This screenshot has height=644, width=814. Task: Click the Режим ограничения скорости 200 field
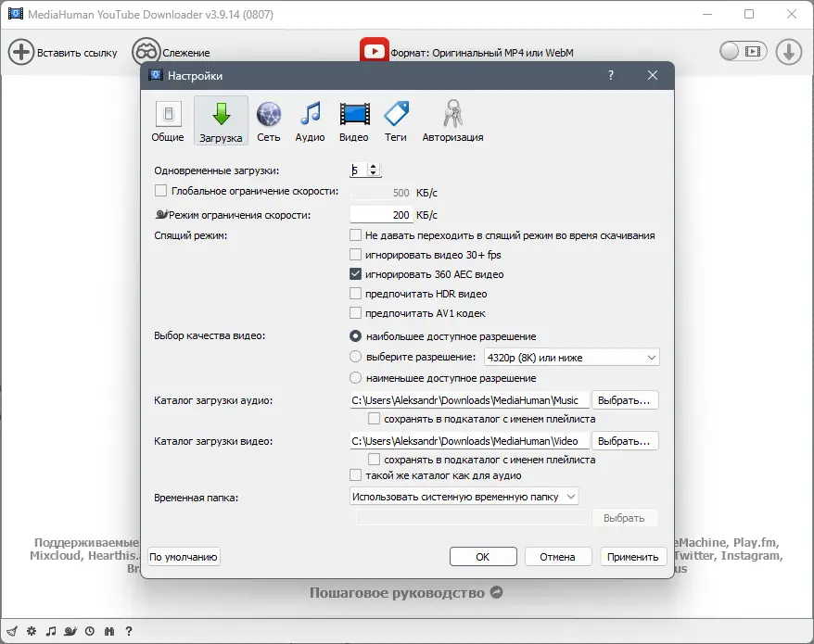(x=382, y=215)
